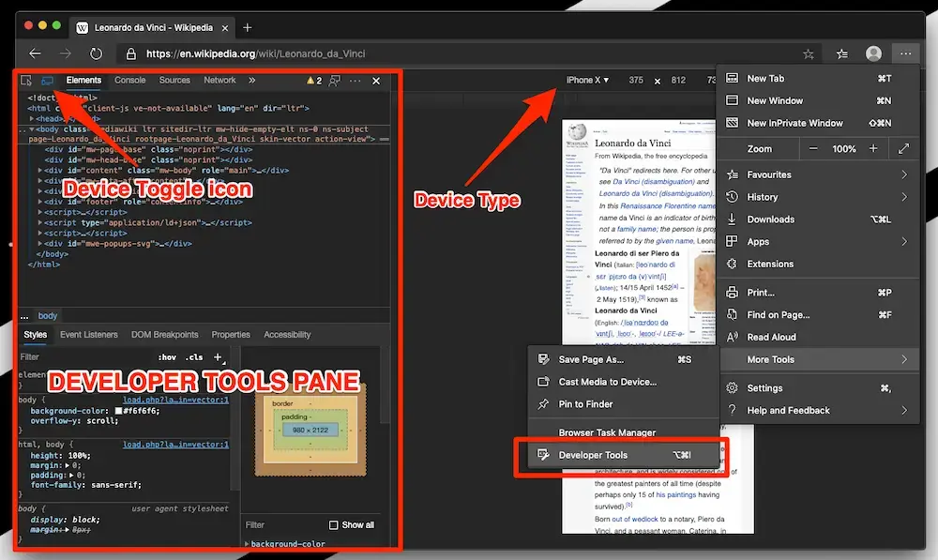This screenshot has width=938, height=560.
Task: Click the zoom in plus icon
Action: tap(873, 149)
